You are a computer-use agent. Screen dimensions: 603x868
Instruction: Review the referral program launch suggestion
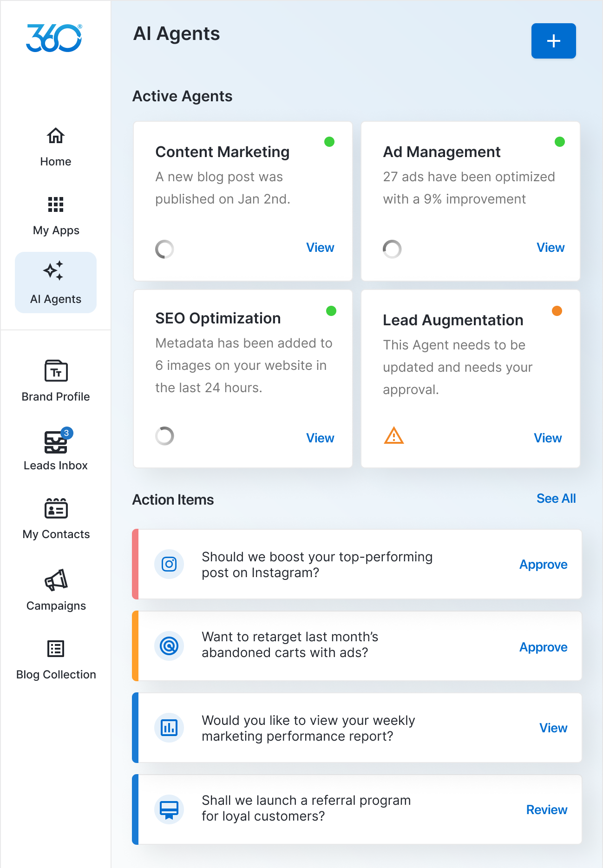click(546, 810)
